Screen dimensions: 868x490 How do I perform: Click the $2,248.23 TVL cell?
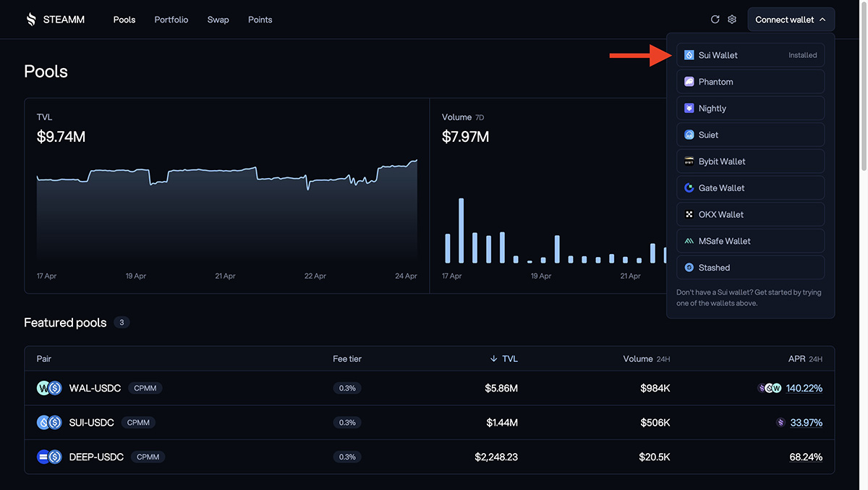(496, 457)
